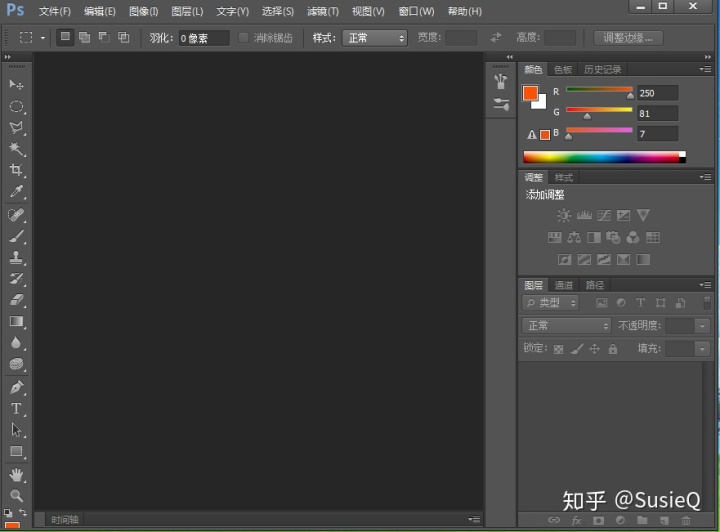This screenshot has height=532, width=720.
Task: Click the G value field showing 81
Action: tap(658, 113)
